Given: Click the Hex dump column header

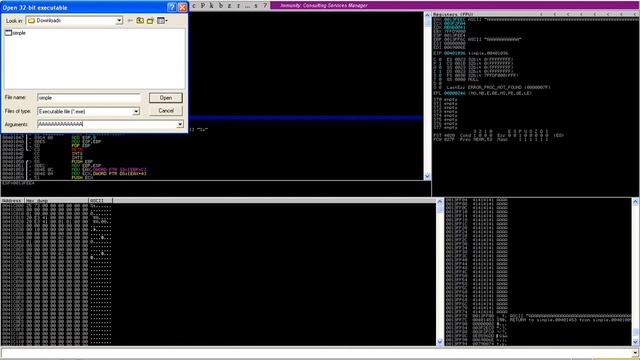Looking at the screenshot, I should 57,200.
